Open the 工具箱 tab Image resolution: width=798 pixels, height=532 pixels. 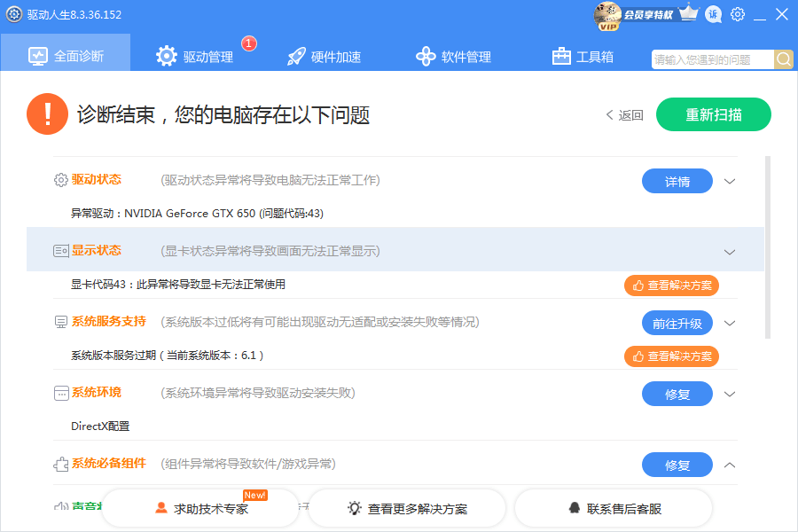(583, 57)
